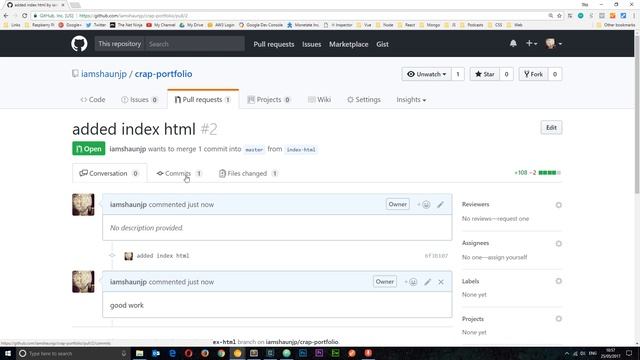Viewport: 640px width, 360px height.
Task: Focus the repository search field
Action: [195, 44]
